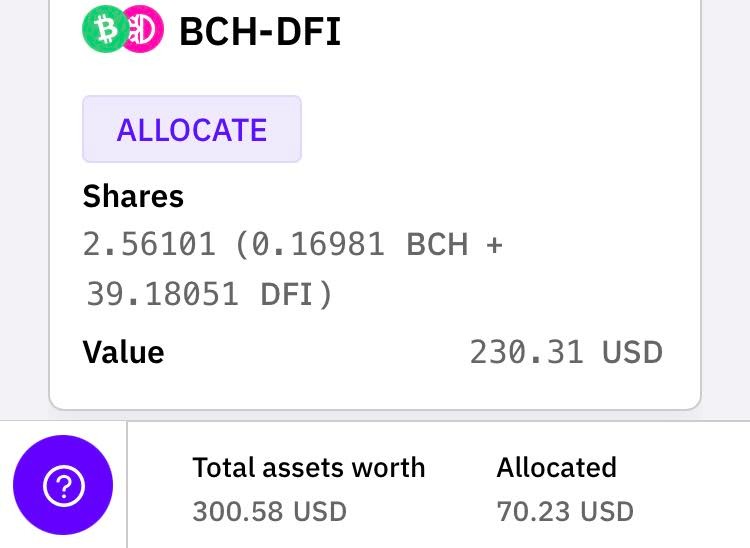Viewport: 750px width, 548px height.
Task: Click the green Bitcoin Cash coin icon
Action: pyautogui.click(x=106, y=29)
